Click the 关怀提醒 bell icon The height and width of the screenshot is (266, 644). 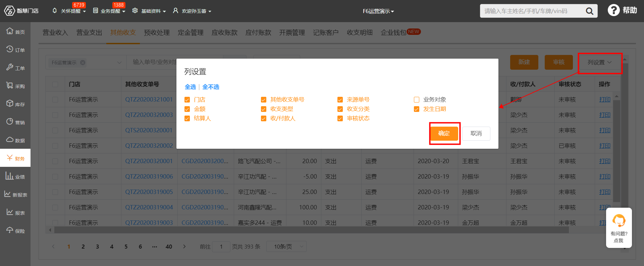tap(55, 11)
